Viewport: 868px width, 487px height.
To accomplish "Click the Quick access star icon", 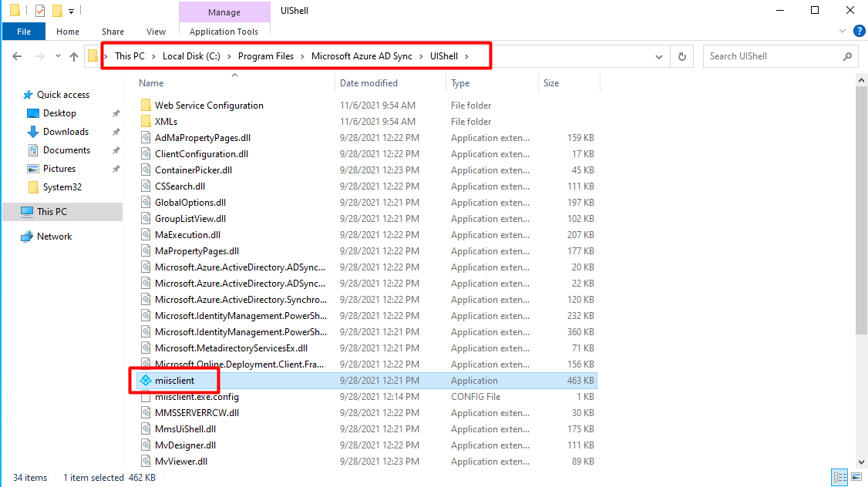I will (x=28, y=95).
